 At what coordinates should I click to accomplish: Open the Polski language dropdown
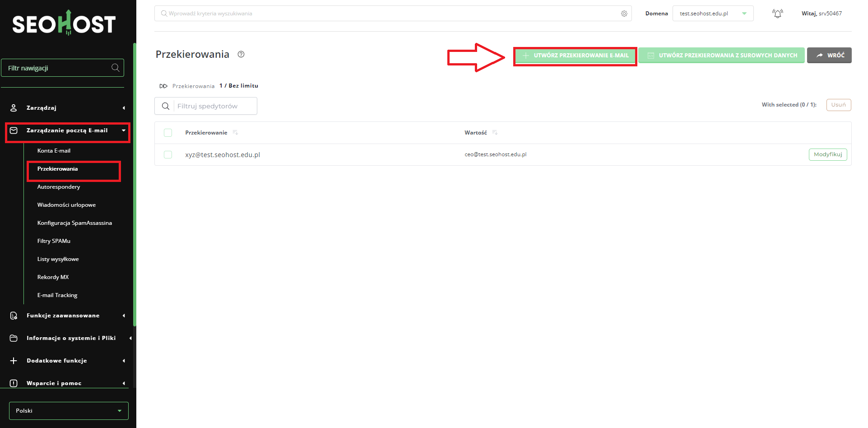coord(69,411)
